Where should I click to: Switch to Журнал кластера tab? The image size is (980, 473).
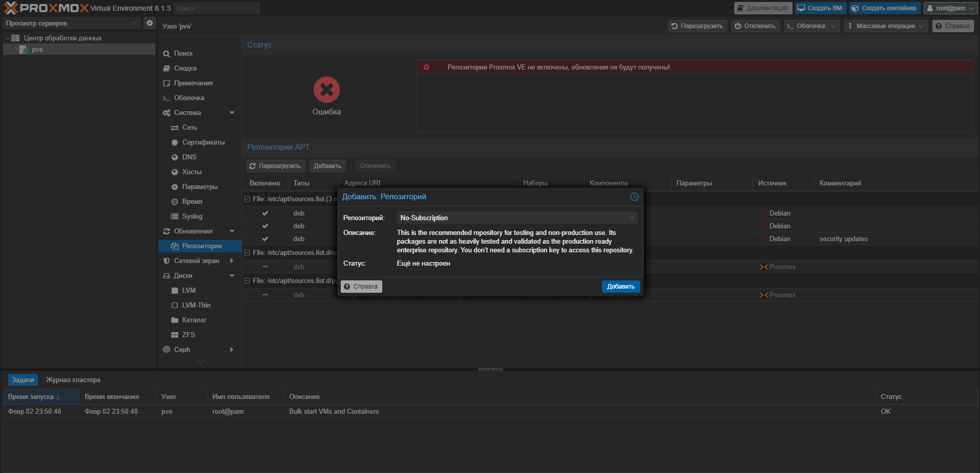pos(73,380)
